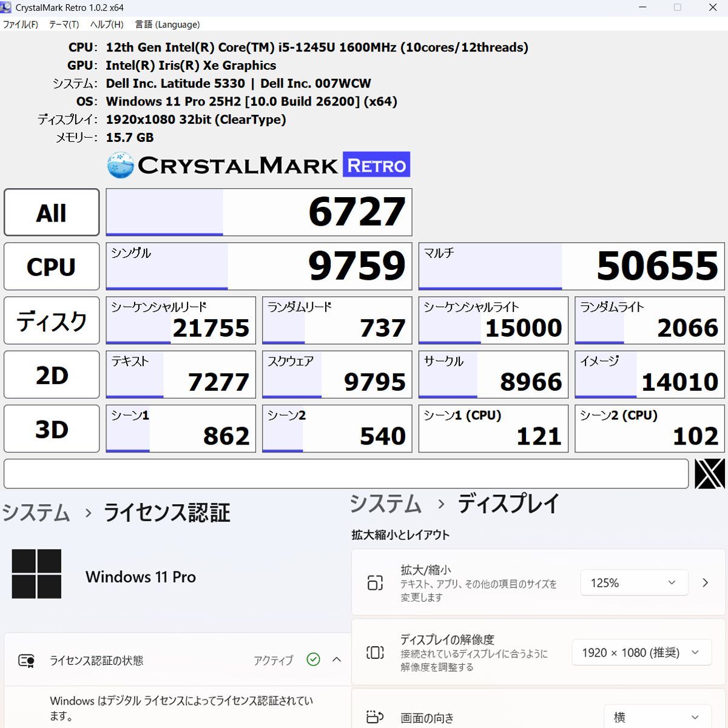This screenshot has width=728, height=728.
Task: Click the シーン1 (CPU) score 121
Action: click(x=493, y=428)
